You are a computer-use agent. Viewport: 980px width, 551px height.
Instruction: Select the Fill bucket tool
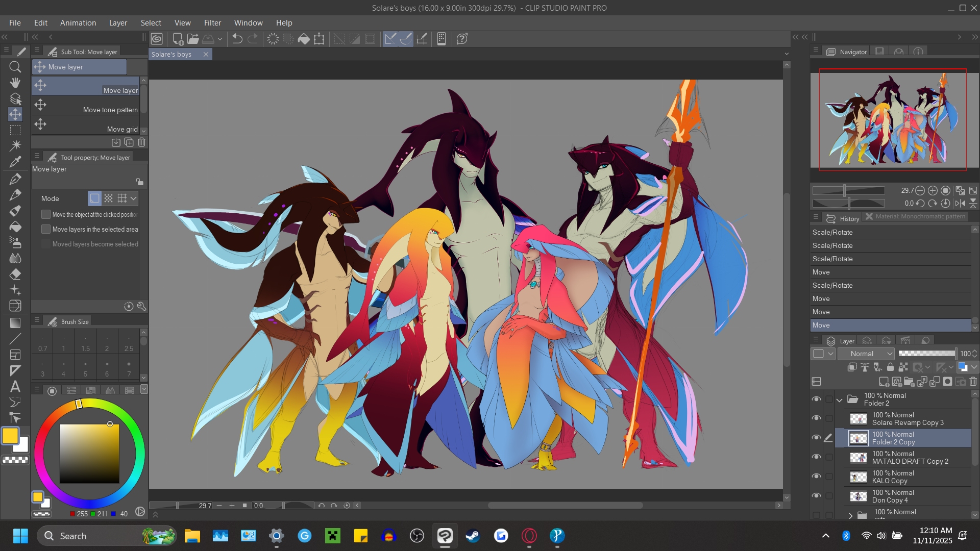click(x=15, y=227)
